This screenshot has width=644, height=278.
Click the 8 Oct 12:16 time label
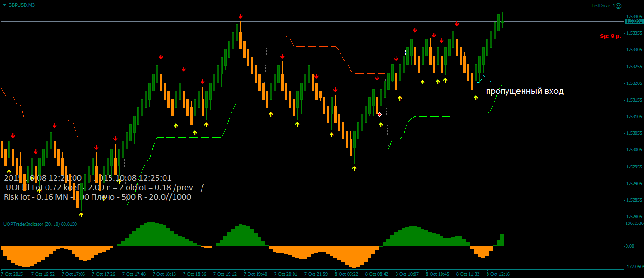[x=498, y=274]
